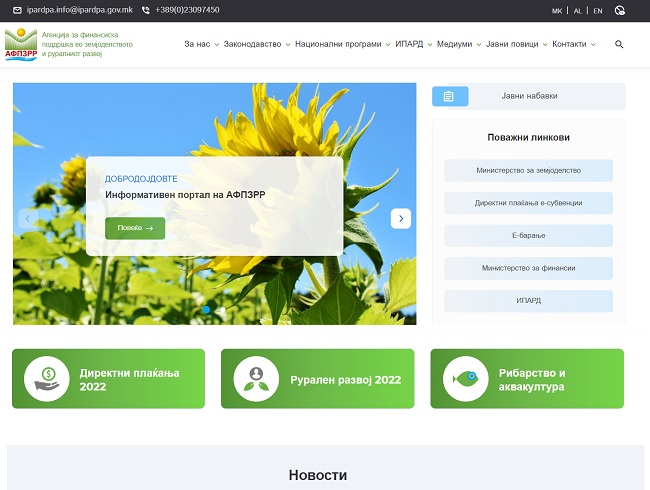This screenshot has width=650, height=490.
Task: Click the search magnifier icon
Action: point(619,45)
